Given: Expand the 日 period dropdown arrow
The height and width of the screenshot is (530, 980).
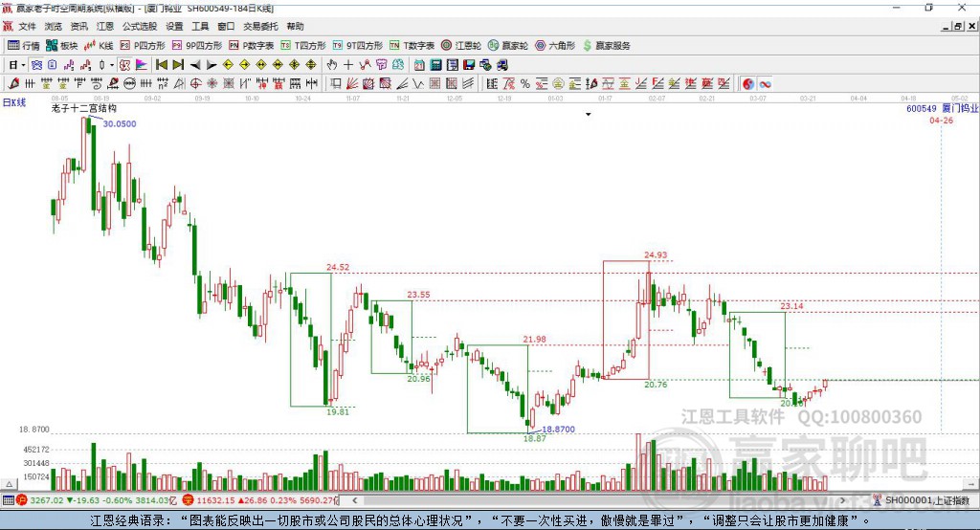Looking at the screenshot, I should [x=23, y=65].
